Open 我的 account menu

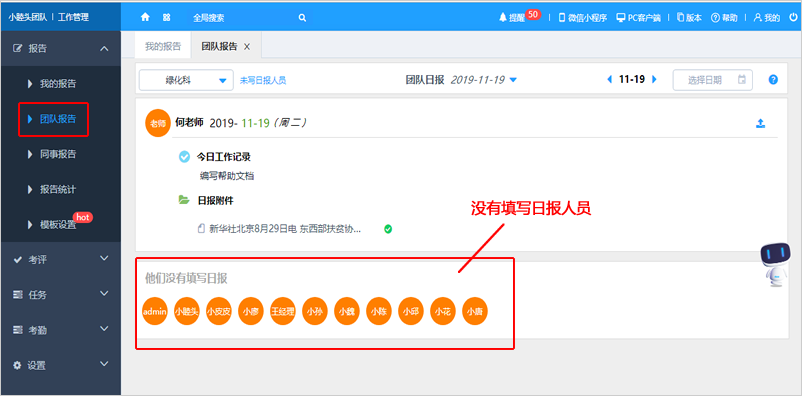pos(766,18)
